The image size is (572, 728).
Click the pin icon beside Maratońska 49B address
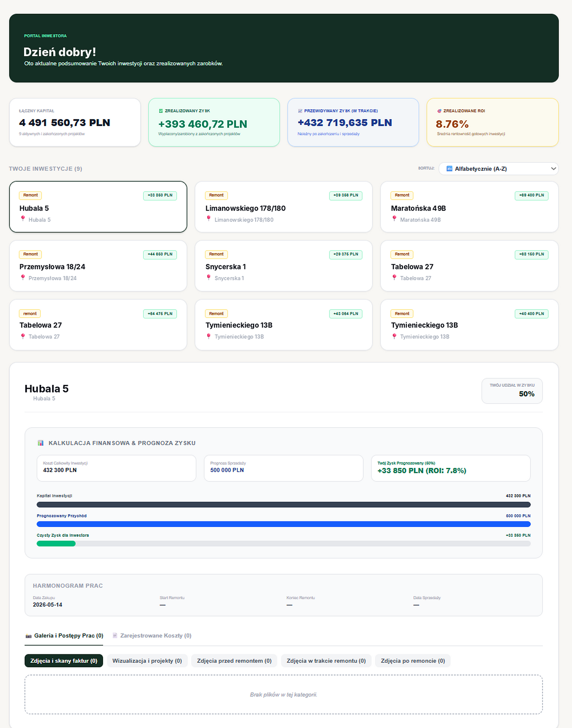(x=394, y=219)
